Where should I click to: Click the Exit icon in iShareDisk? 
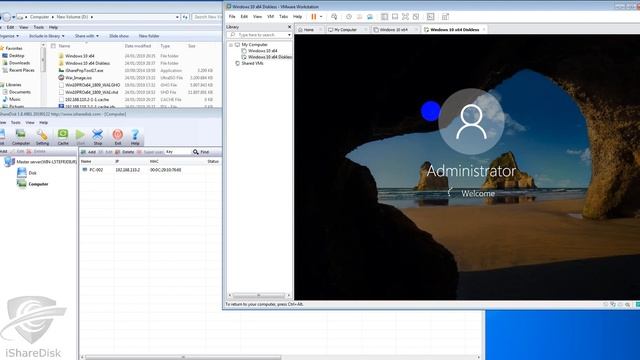tap(118, 137)
